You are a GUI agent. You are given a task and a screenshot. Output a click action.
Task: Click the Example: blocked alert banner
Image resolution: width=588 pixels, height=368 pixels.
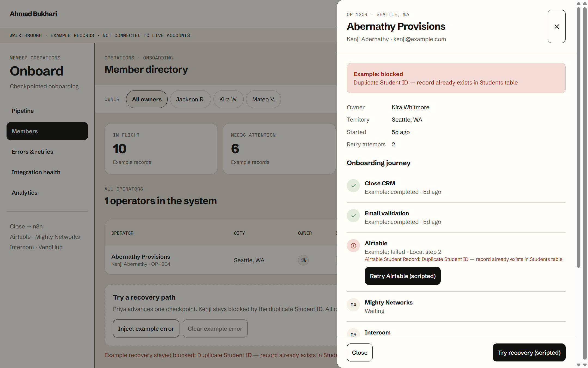pos(456,78)
